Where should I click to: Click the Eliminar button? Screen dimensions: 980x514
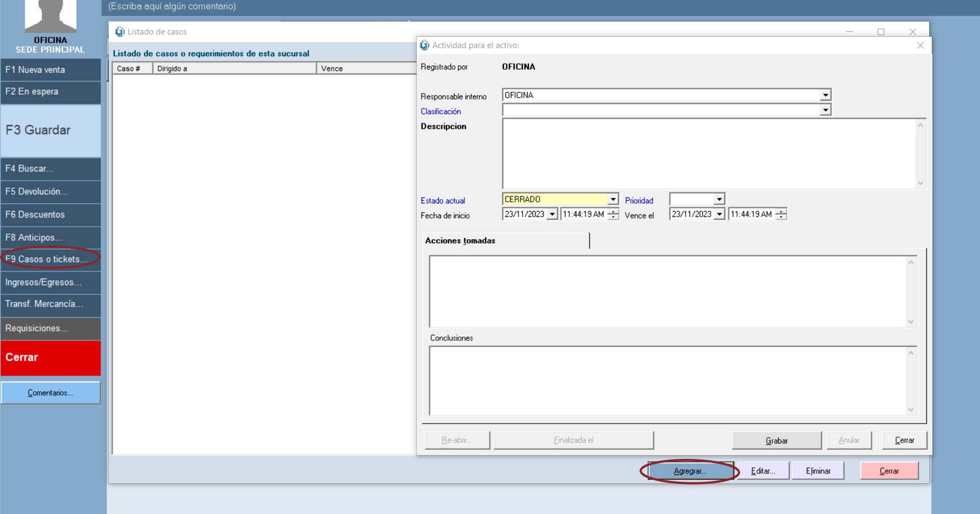[x=818, y=471]
